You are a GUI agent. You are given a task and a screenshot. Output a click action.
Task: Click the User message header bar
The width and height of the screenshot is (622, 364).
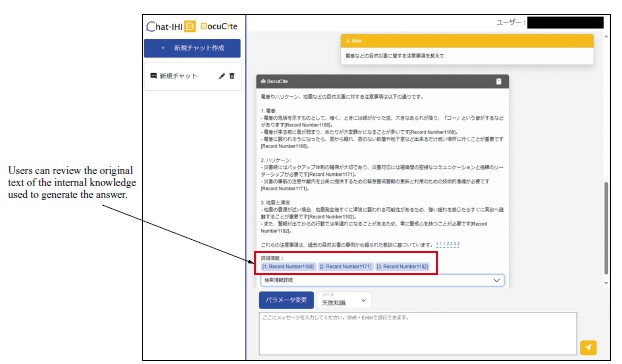tap(467, 41)
